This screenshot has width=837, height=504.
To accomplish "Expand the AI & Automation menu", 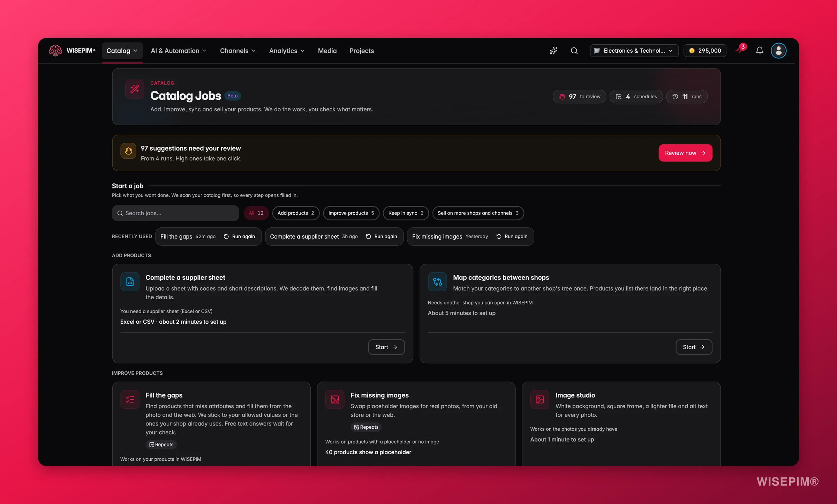I will 179,51.
